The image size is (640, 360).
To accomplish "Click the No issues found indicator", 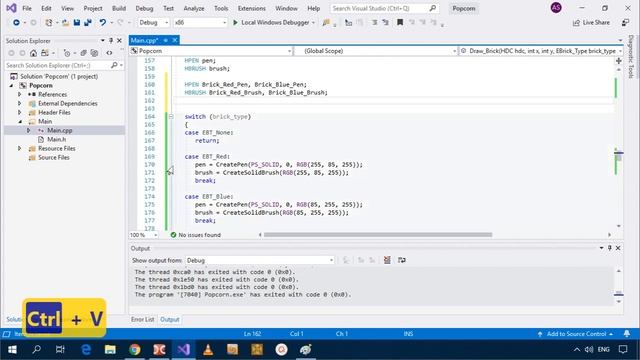I will coord(196,235).
